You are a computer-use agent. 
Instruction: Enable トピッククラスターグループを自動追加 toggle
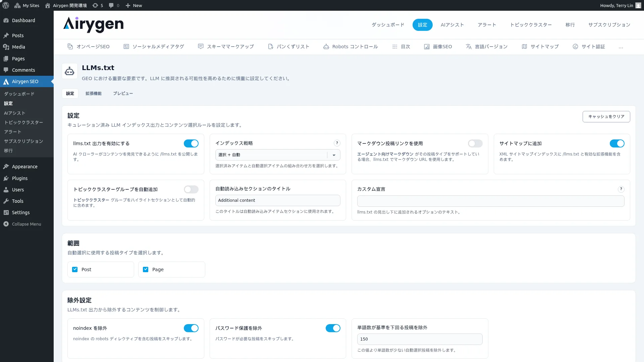(x=191, y=189)
